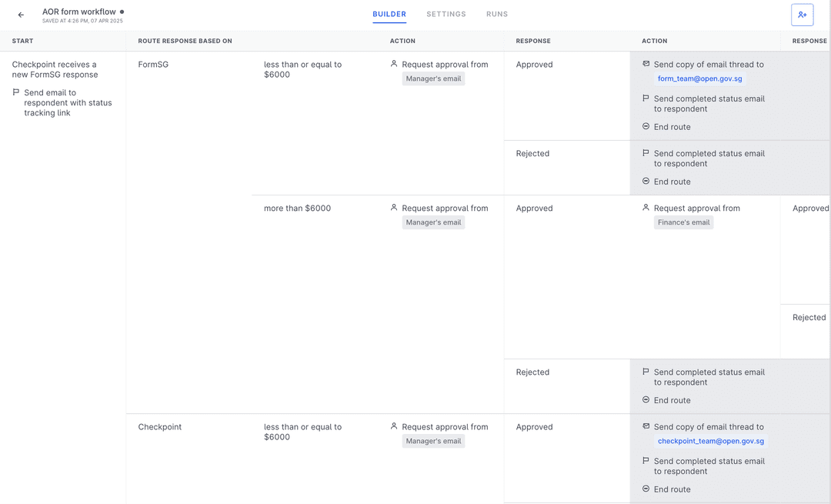The height and width of the screenshot is (504, 831).
Task: Select the FormSG route cell
Action: pyautogui.click(x=153, y=65)
